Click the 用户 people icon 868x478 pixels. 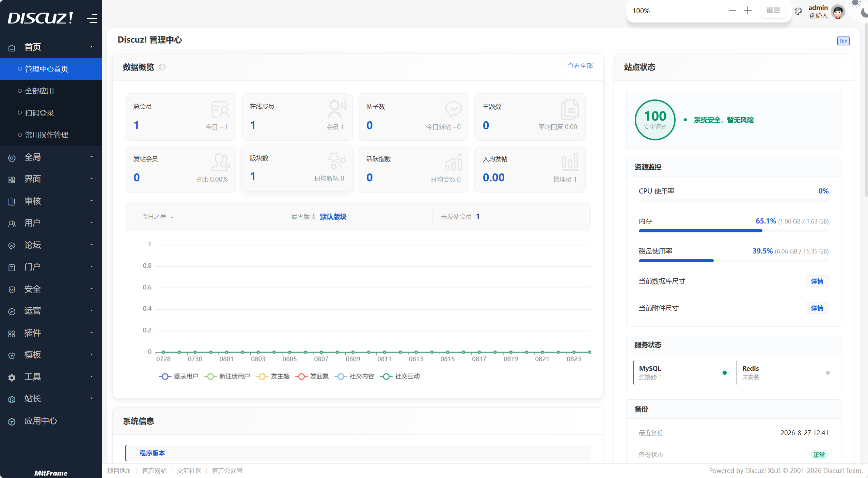[12, 223]
